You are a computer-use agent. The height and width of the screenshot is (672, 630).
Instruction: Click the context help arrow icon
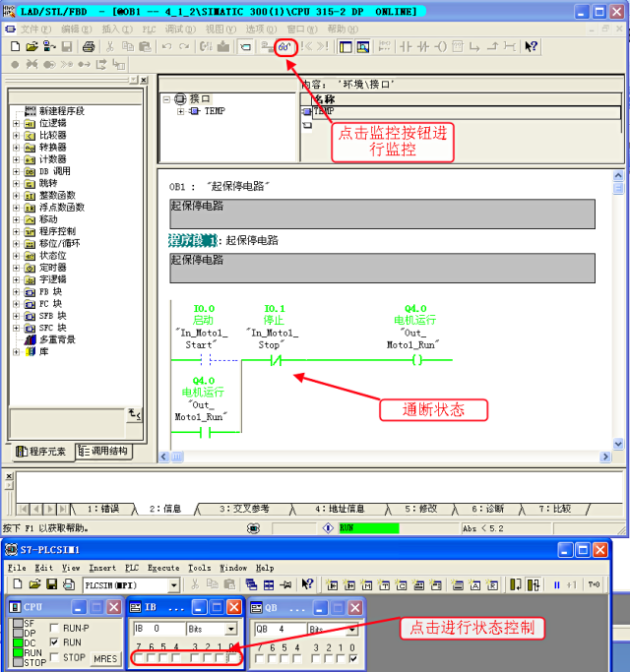point(531,46)
